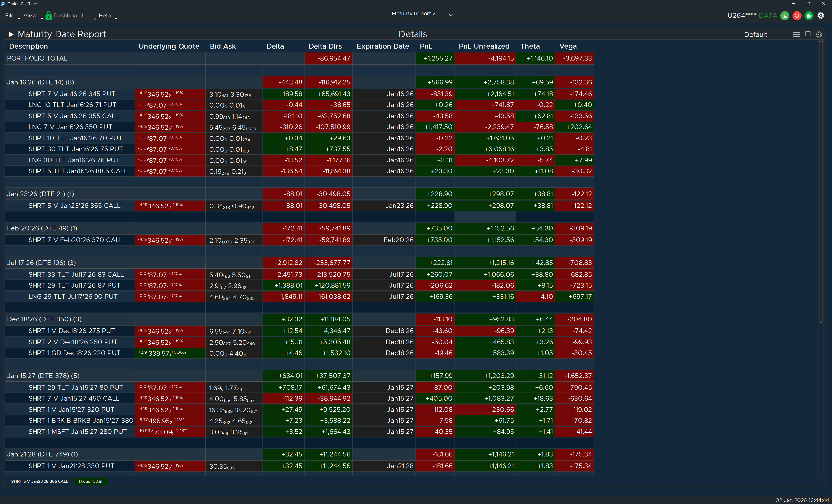Select SHRT 7 V Feb20'26 370 CALL row
832x504 pixels.
tap(75, 240)
